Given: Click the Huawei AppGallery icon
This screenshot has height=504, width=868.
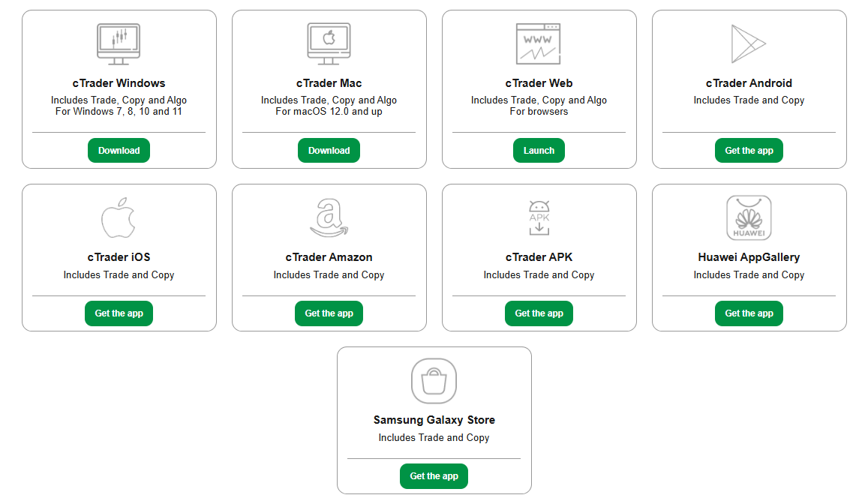Looking at the screenshot, I should (749, 217).
